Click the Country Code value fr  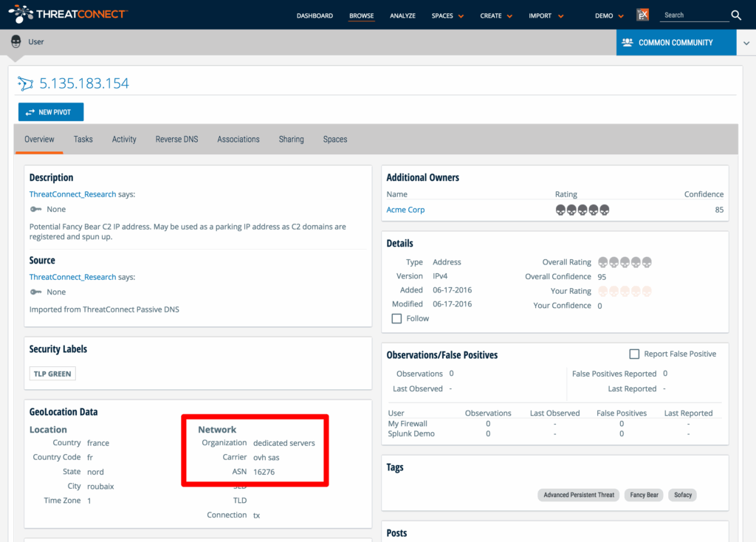(x=89, y=457)
